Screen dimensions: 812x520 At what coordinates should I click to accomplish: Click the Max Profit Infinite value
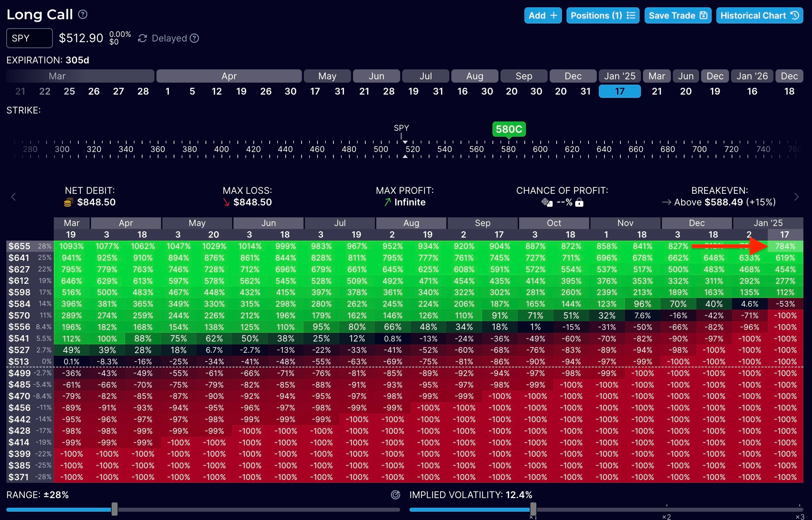410,202
